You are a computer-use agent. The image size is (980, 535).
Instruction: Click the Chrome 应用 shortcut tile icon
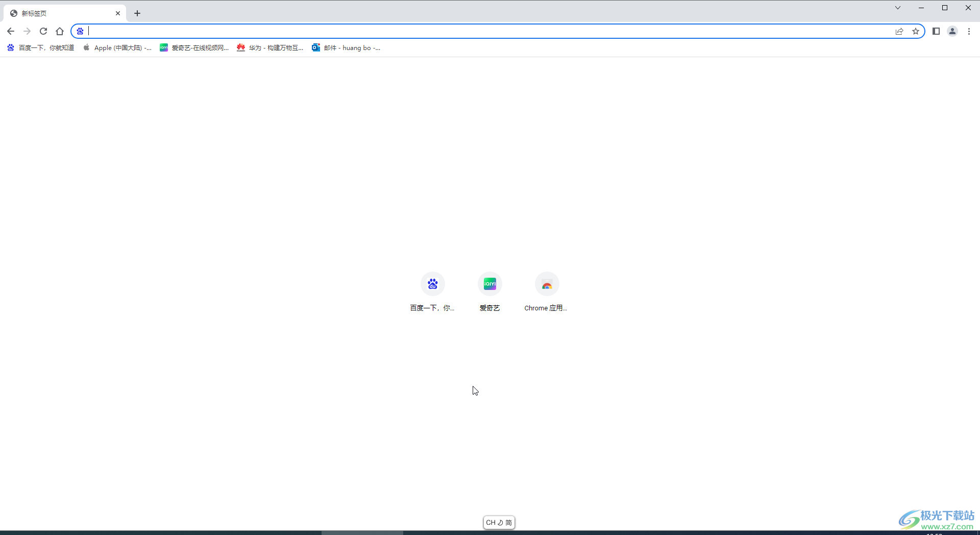[547, 284]
